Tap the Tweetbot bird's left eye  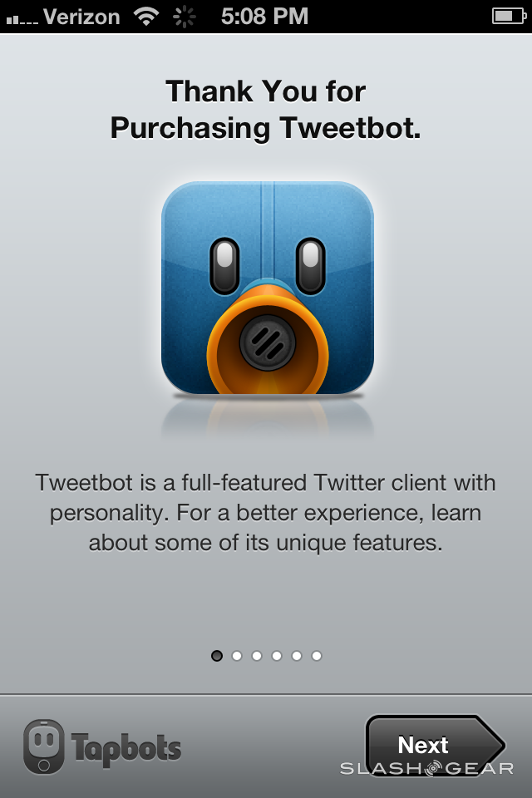pyautogui.click(x=224, y=266)
